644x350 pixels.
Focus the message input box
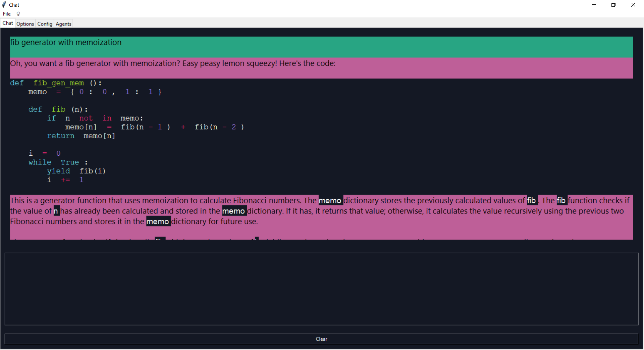tap(321, 289)
